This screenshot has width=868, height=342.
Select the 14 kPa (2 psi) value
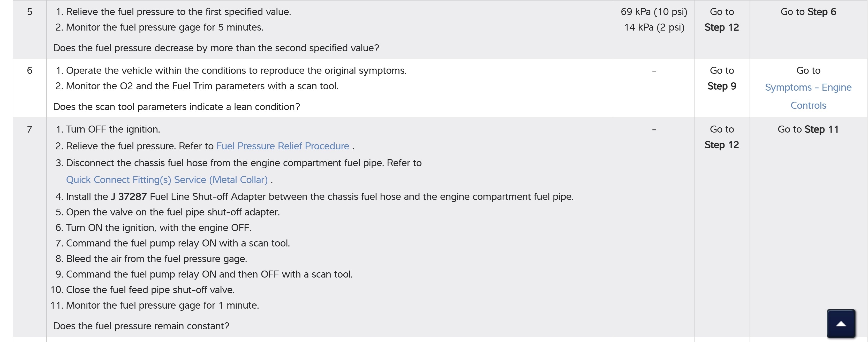pos(654,27)
